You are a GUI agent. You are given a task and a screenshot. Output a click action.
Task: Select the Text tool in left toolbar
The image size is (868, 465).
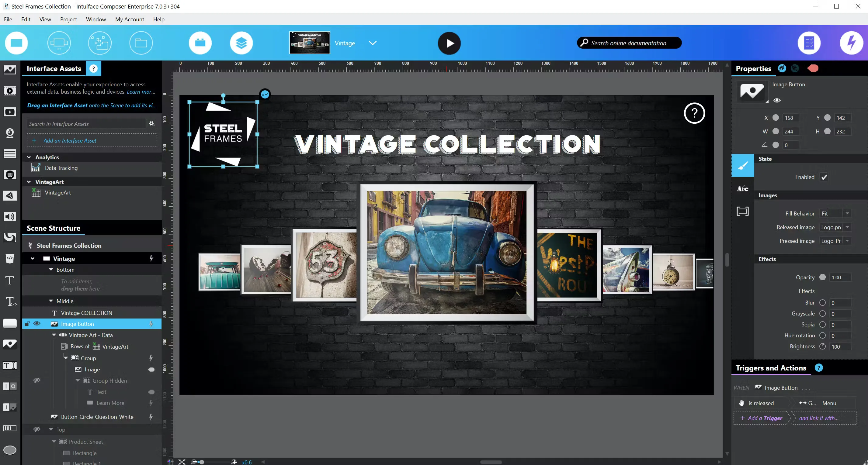click(10, 280)
